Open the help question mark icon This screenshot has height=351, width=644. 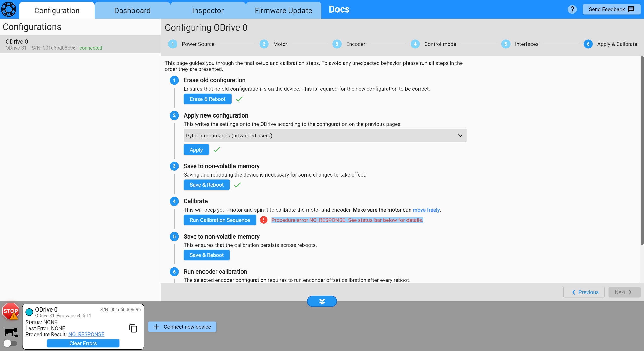(x=572, y=9)
